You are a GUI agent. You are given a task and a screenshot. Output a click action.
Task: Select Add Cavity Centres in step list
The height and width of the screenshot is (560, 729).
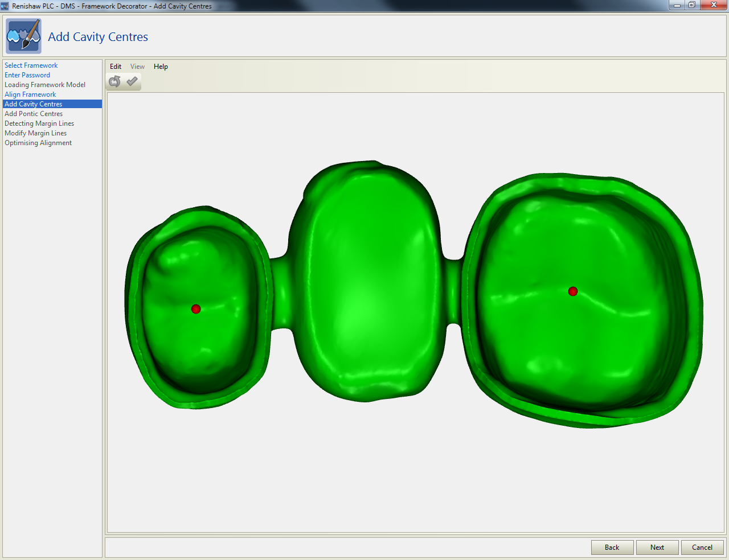pos(34,104)
